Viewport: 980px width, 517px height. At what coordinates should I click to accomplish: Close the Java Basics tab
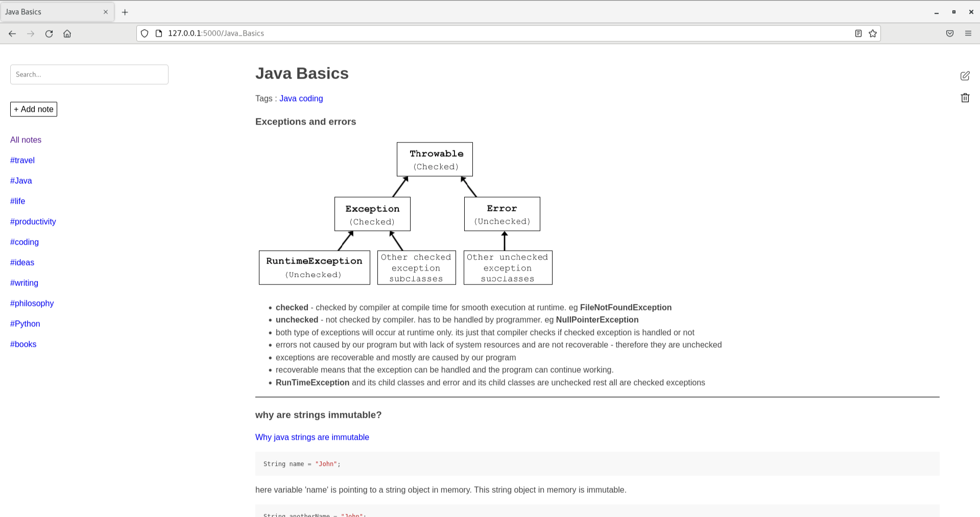tap(106, 12)
